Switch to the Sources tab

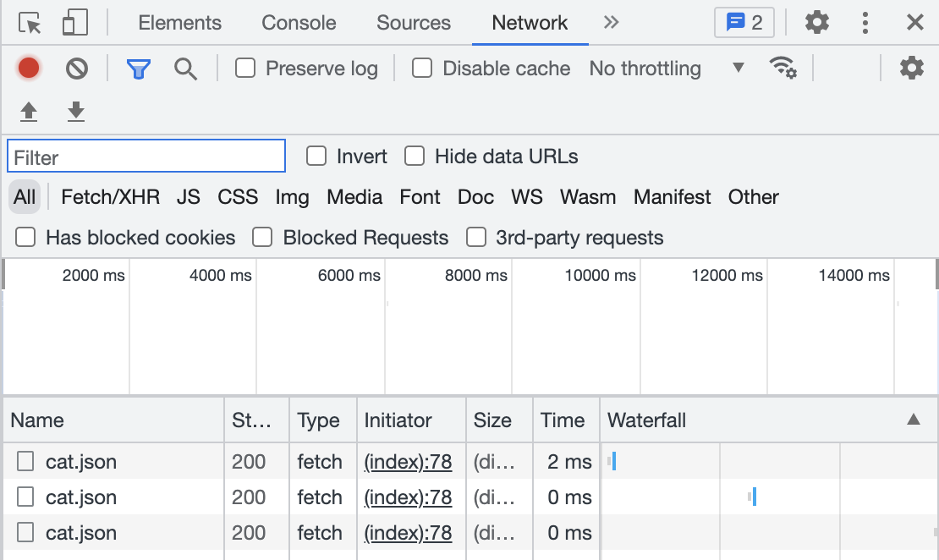(414, 23)
